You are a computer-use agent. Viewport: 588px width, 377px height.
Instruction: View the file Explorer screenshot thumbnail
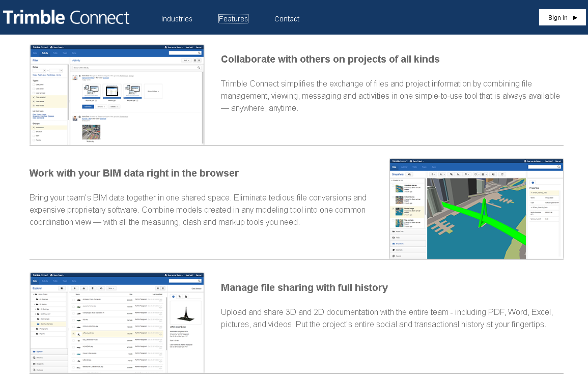(x=117, y=323)
